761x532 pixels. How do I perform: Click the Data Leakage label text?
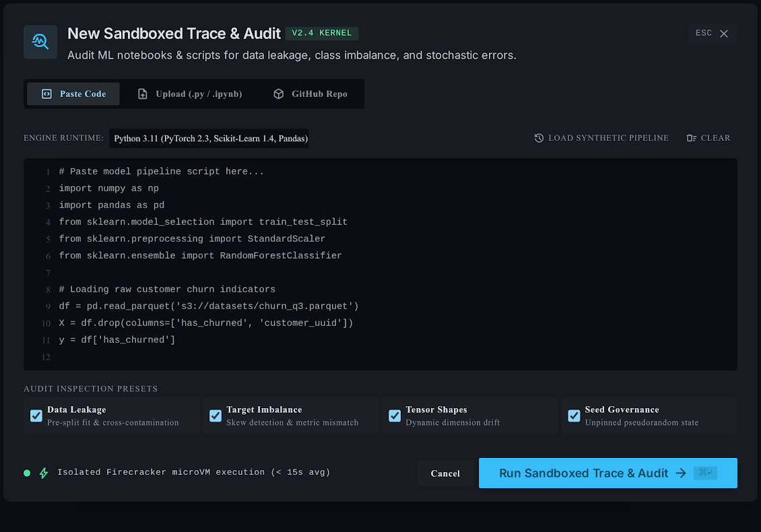click(x=77, y=409)
